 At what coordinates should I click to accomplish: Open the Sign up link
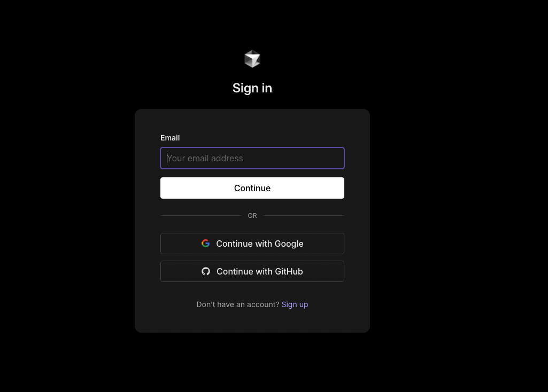tap(295, 304)
